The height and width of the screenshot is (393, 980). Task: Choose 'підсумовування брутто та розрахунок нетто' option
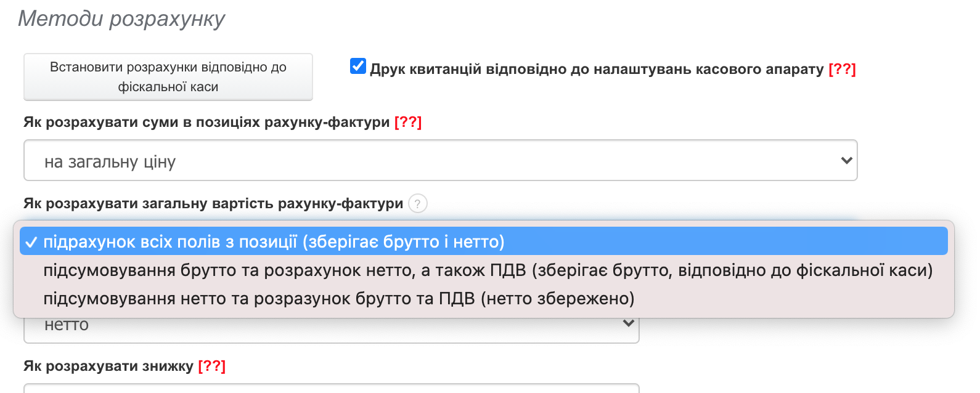(487, 270)
